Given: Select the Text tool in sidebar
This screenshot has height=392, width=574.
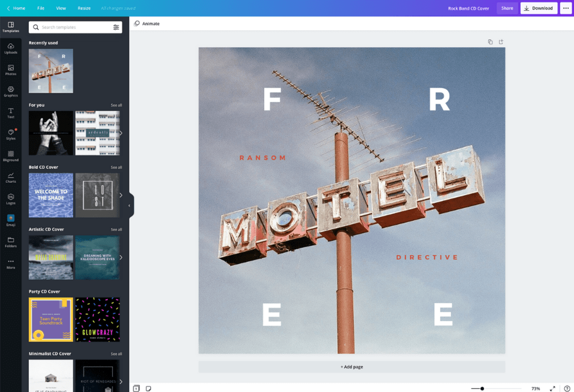Looking at the screenshot, I should click(11, 113).
